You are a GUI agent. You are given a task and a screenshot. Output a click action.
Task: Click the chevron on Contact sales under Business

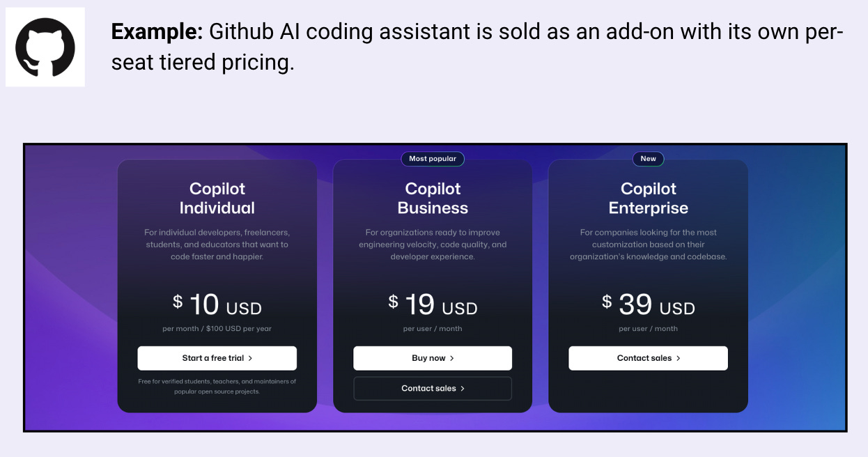click(464, 388)
